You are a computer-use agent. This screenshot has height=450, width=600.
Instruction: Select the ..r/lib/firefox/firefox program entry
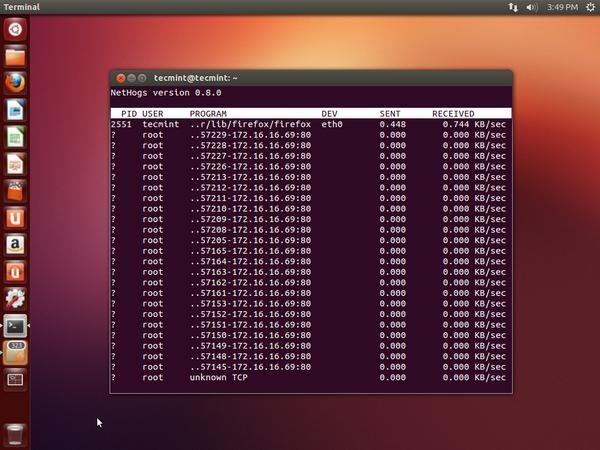pos(250,124)
